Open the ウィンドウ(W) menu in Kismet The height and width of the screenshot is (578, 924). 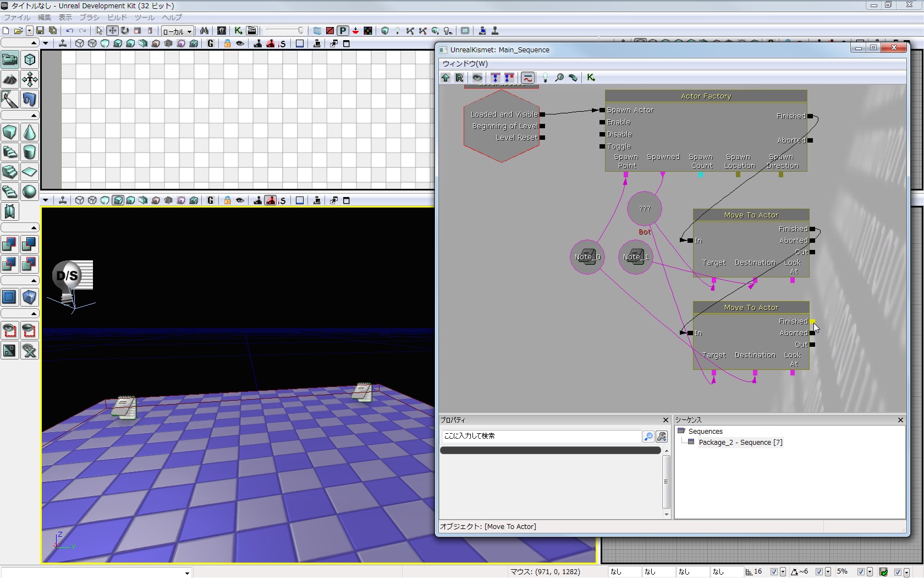tap(465, 64)
